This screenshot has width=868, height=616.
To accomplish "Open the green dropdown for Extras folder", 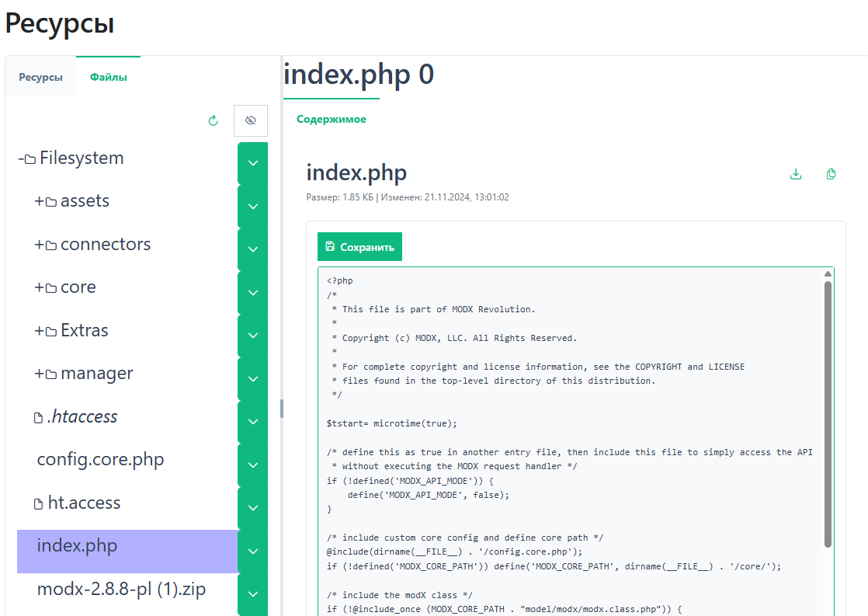I will click(252, 336).
